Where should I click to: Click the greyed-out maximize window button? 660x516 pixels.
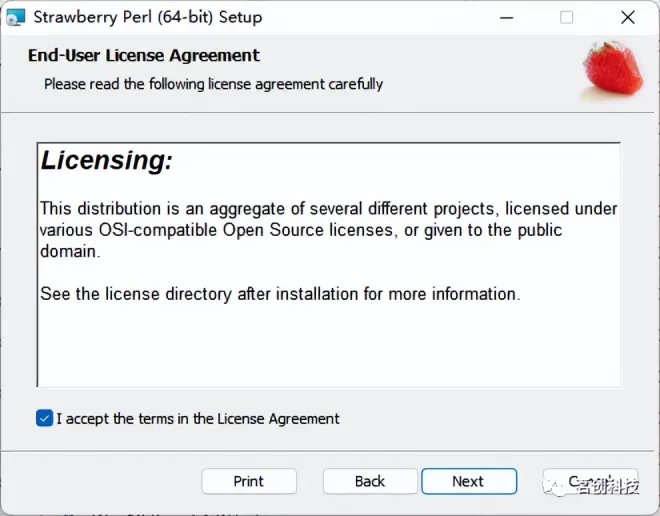[566, 18]
